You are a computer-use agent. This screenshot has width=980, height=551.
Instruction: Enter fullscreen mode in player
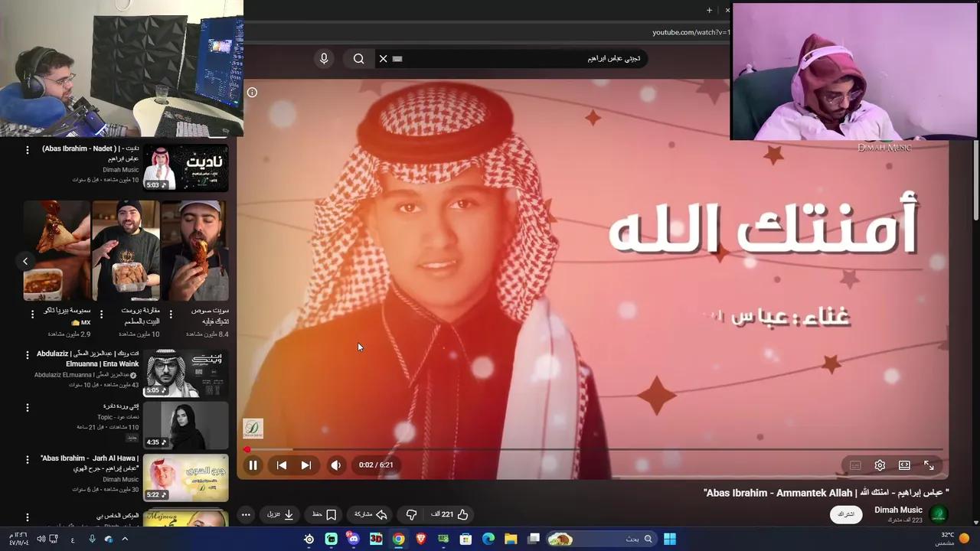(x=929, y=465)
